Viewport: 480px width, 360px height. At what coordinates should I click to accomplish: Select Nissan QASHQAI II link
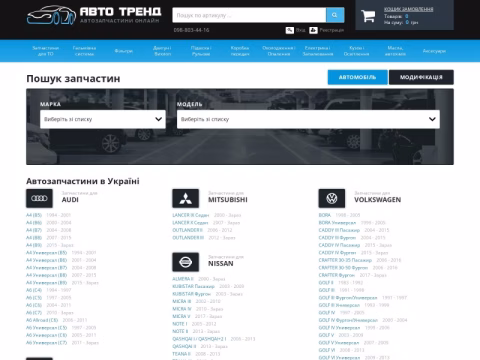(184, 346)
